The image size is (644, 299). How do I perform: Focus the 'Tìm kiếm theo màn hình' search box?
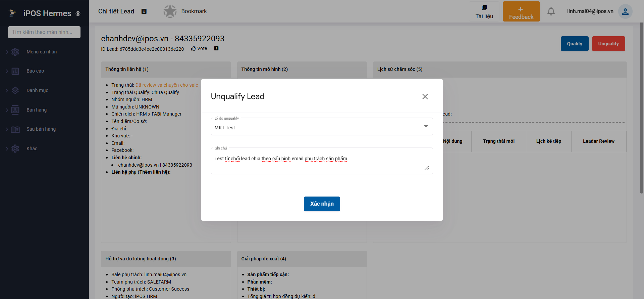pos(44,32)
